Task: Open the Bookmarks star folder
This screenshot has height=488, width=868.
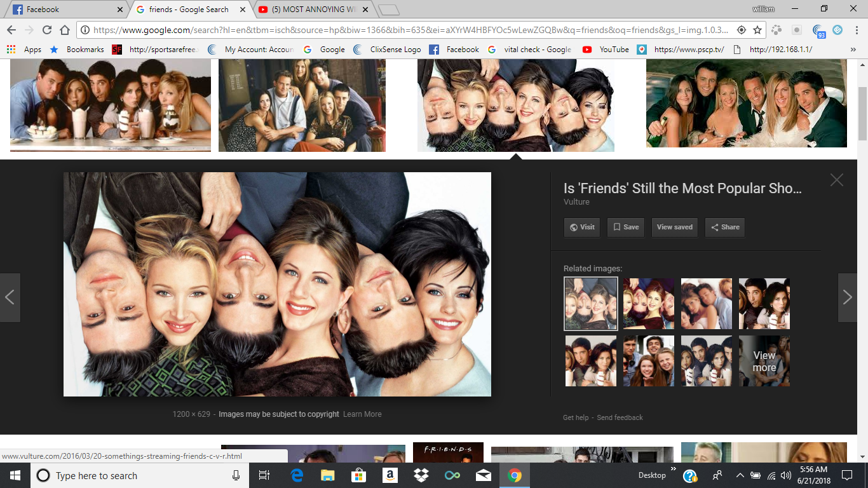Action: [x=76, y=50]
